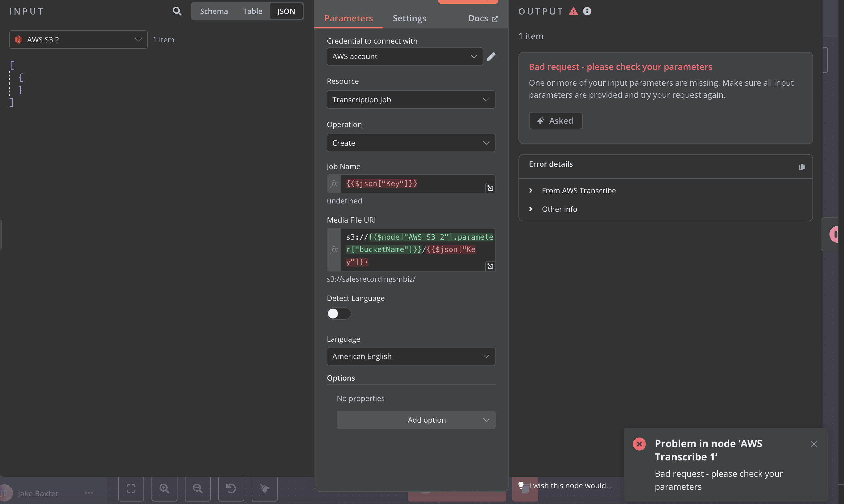Click the fit-to-view canvas button
Image resolution: width=844 pixels, height=504 pixels.
click(131, 488)
